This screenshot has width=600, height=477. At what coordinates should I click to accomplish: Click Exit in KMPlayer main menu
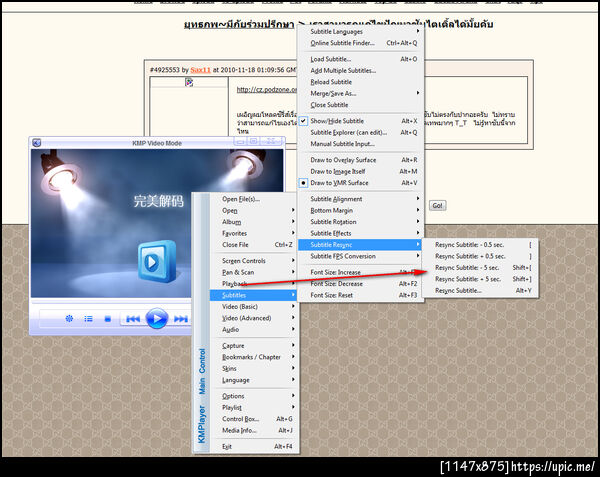pyautogui.click(x=253, y=447)
